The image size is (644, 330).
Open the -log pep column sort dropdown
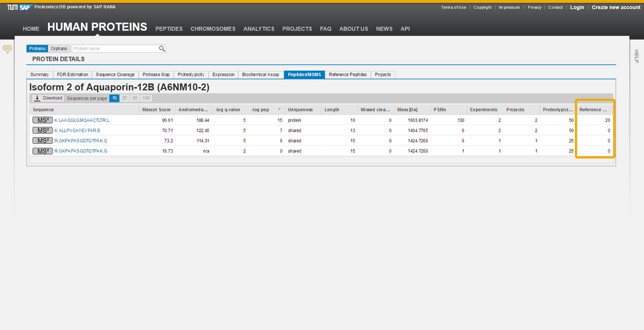point(279,109)
